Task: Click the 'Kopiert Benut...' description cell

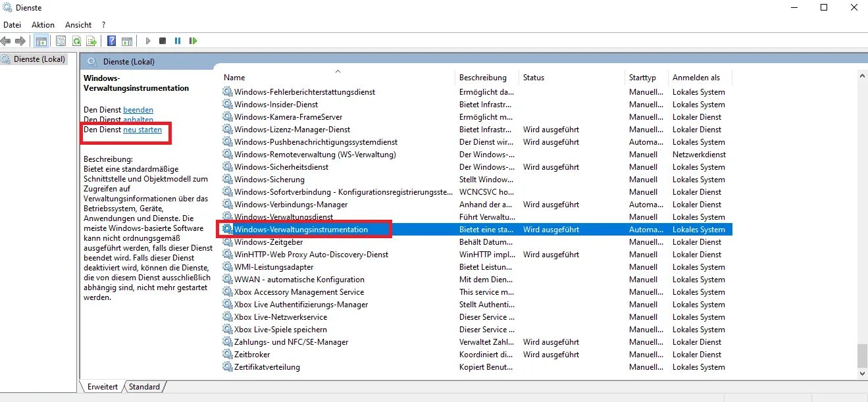Action: 486,366
